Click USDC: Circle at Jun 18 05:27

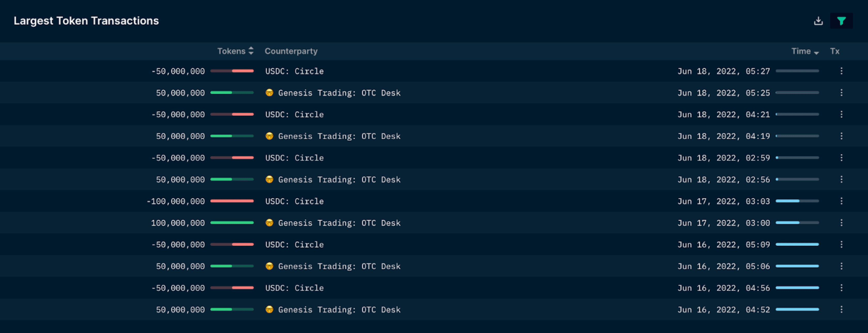tap(294, 71)
